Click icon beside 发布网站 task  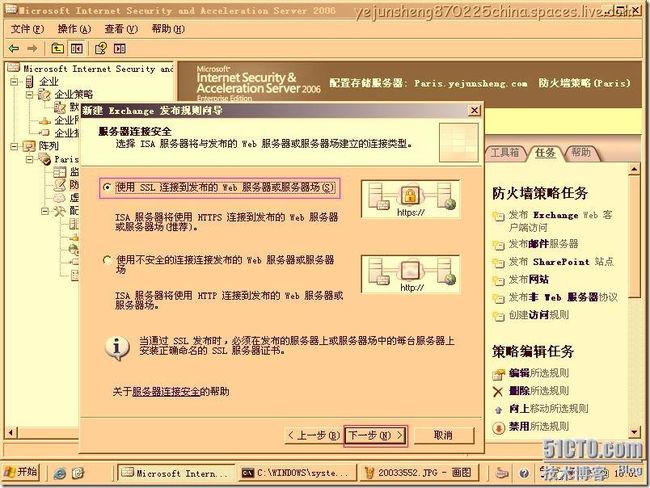(498, 280)
